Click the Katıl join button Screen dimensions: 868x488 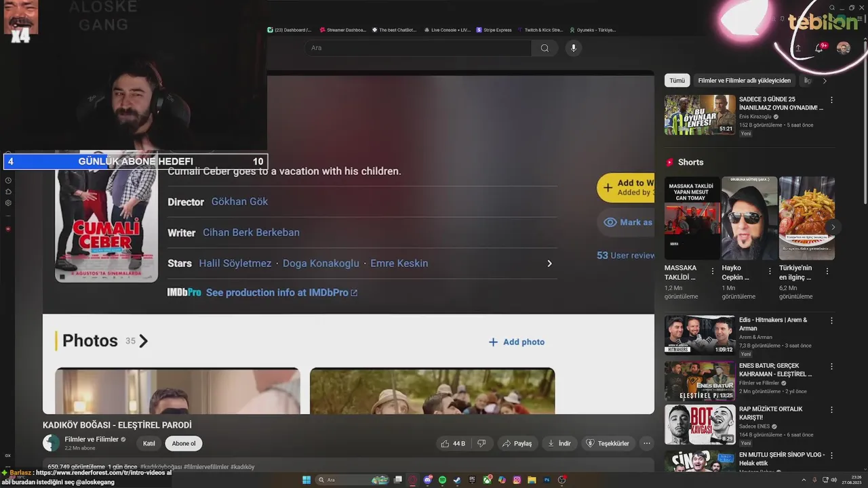coord(149,443)
